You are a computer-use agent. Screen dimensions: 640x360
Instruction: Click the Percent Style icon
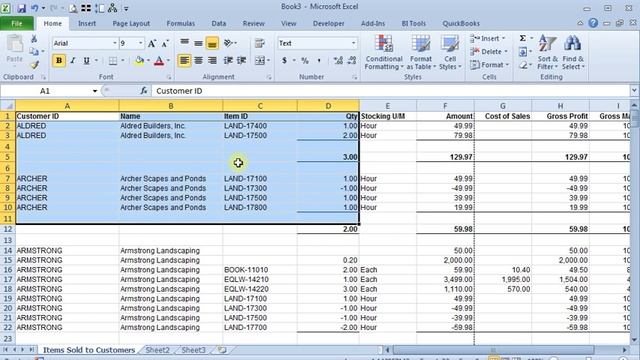click(305, 61)
